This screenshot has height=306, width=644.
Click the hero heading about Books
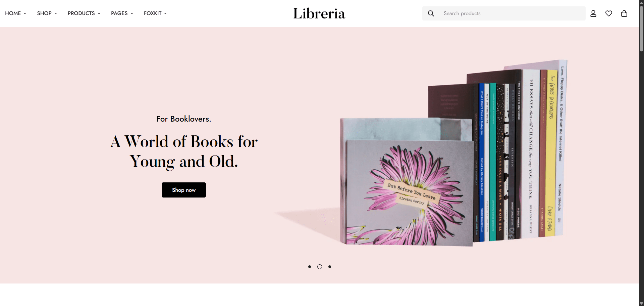click(x=184, y=151)
